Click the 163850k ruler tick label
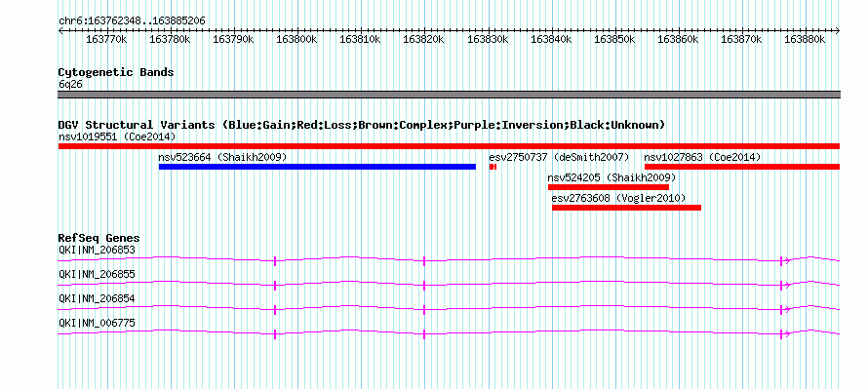Image resolution: width=868 pixels, height=389 pixels. pyautogui.click(x=615, y=39)
